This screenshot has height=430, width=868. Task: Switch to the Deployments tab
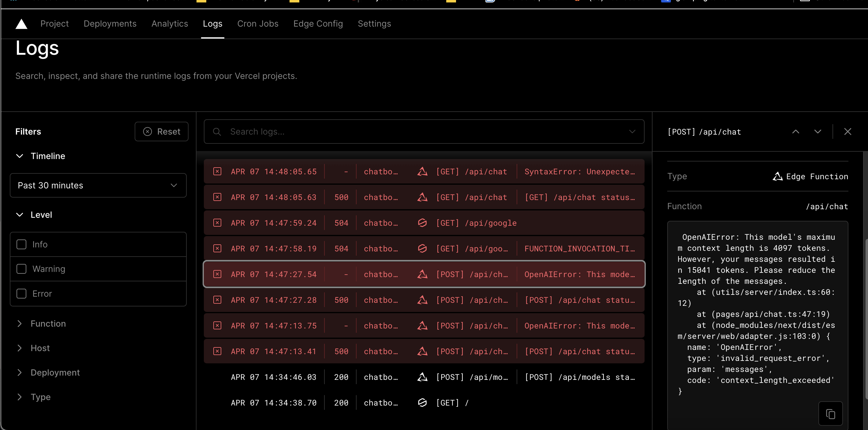coord(110,24)
